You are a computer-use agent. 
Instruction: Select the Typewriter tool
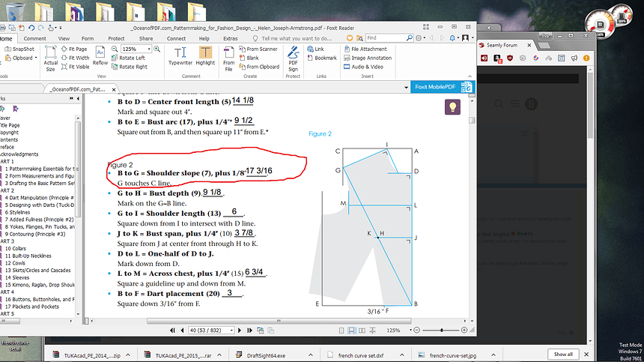180,56
